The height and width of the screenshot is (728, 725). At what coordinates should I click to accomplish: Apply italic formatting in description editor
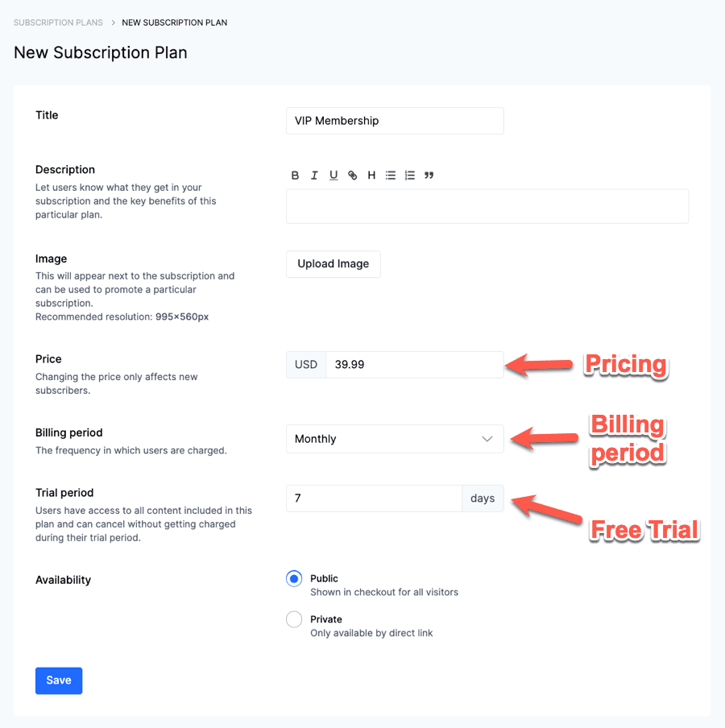pyautogui.click(x=314, y=176)
